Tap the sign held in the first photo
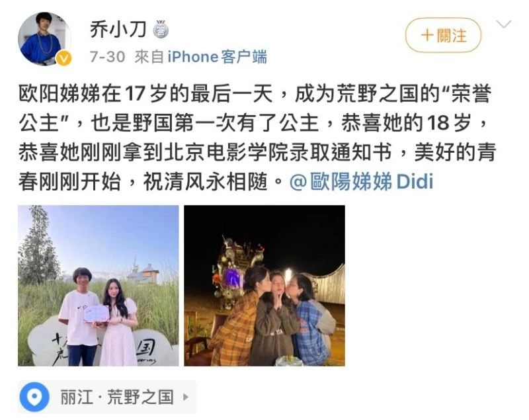Viewport: 529px width, 420px height. pyautogui.click(x=97, y=314)
